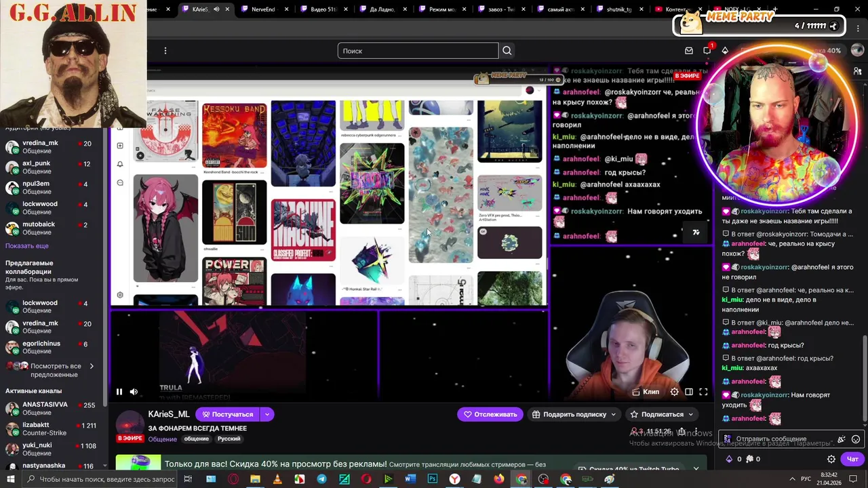
Task: Pause the Twitch stream player
Action: coord(119,392)
